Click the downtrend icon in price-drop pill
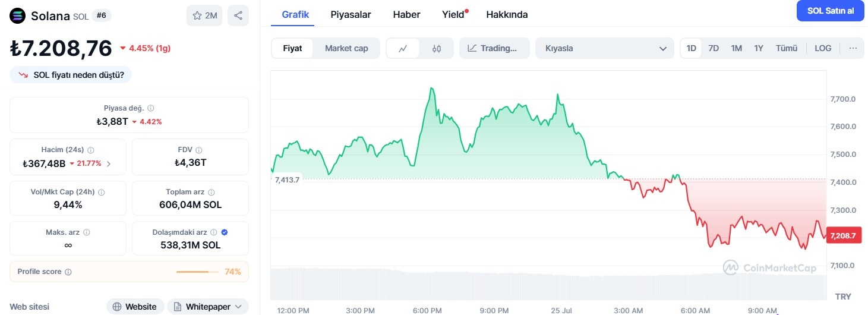 pyautogui.click(x=24, y=75)
